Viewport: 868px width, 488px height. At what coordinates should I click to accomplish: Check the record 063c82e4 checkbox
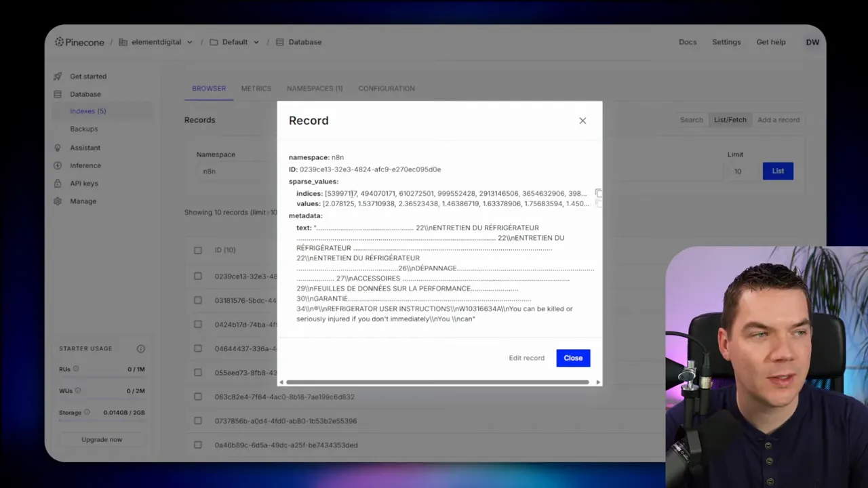tap(198, 396)
